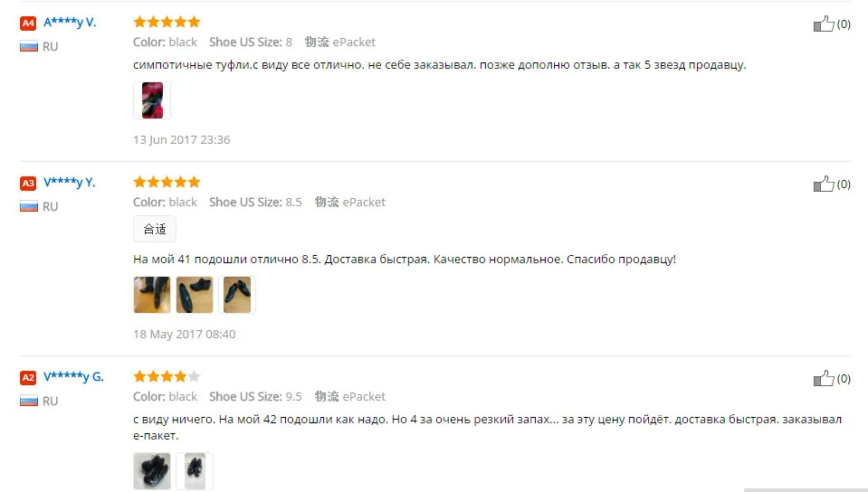Click Russian flag under V*****y G.
Image resolution: width=868 pixels, height=492 pixels.
pos(29,401)
